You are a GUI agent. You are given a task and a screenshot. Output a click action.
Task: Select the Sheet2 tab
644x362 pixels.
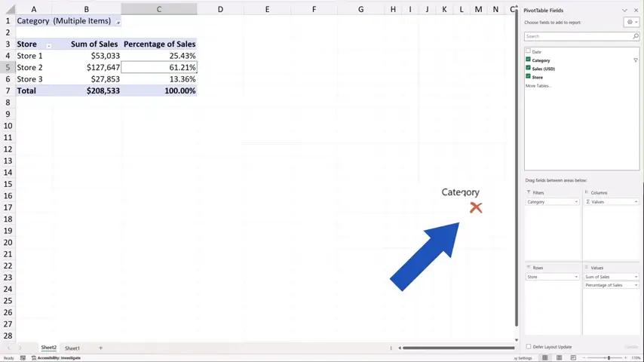pyautogui.click(x=48, y=348)
